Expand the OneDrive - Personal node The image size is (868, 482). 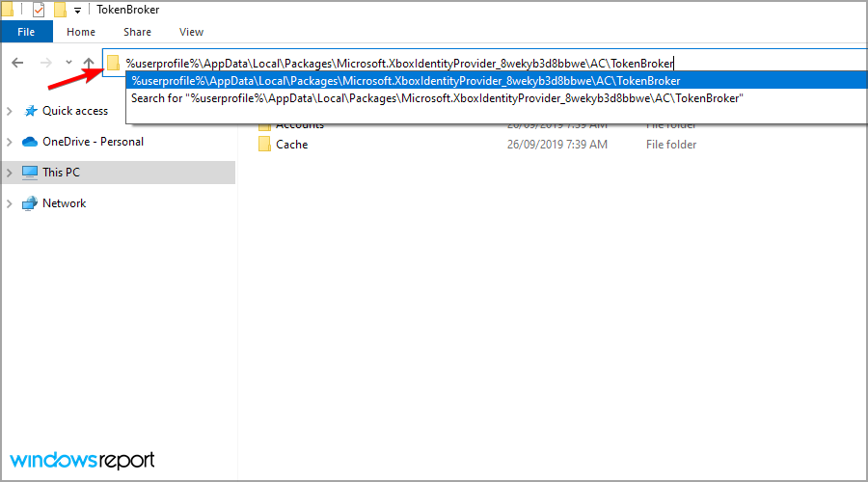(x=10, y=142)
